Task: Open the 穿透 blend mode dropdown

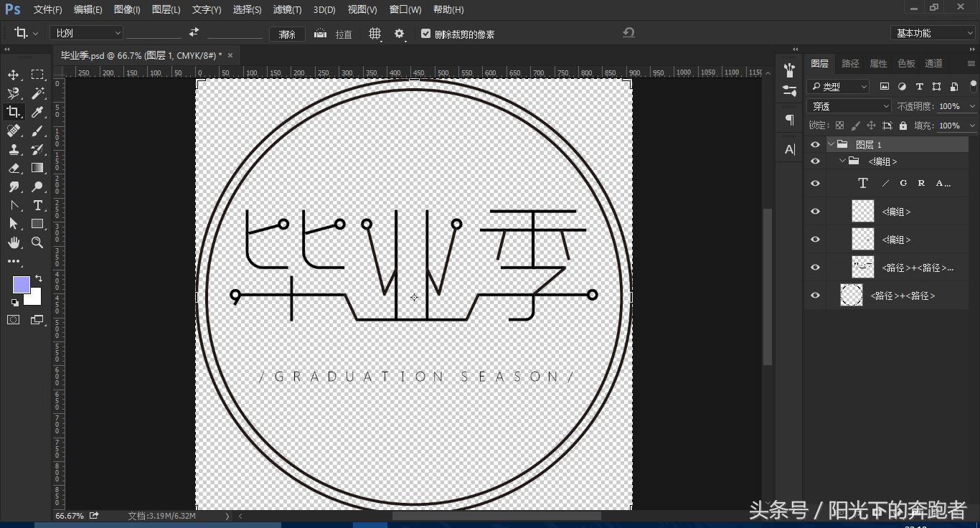Action: click(849, 106)
